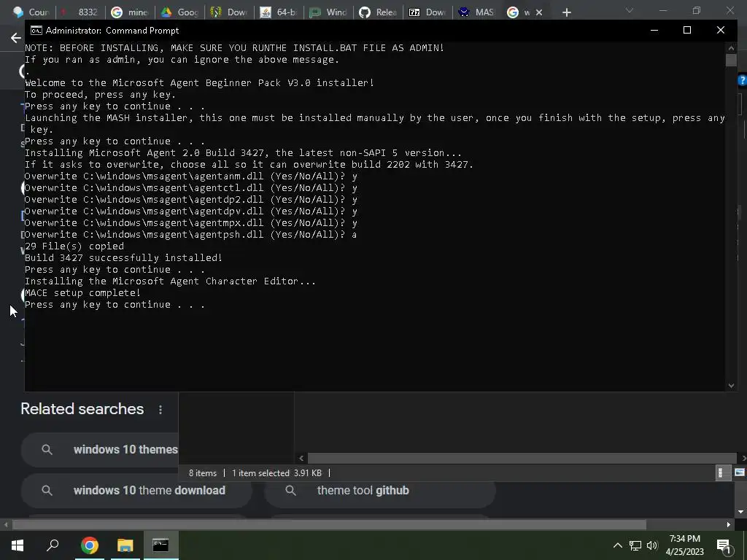
Task: Click '29 File(s) copied' console line
Action: tap(74, 246)
